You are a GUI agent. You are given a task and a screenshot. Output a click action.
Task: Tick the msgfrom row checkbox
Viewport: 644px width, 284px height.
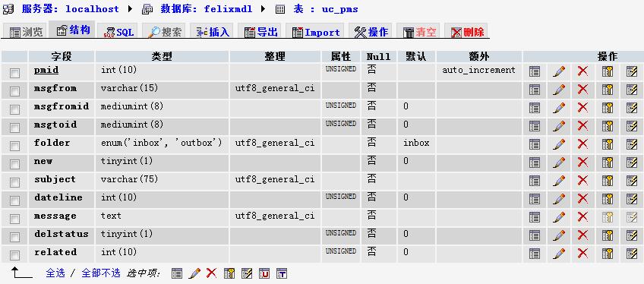pyautogui.click(x=14, y=91)
